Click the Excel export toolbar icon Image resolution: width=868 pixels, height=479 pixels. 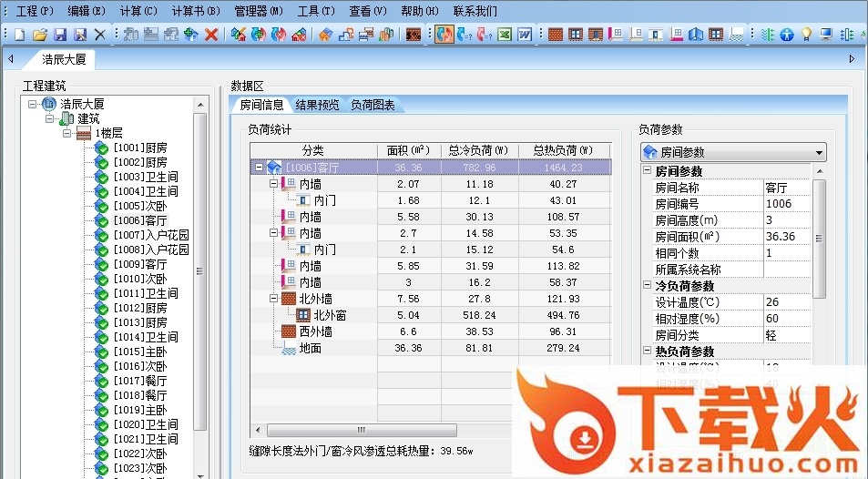pyautogui.click(x=505, y=35)
